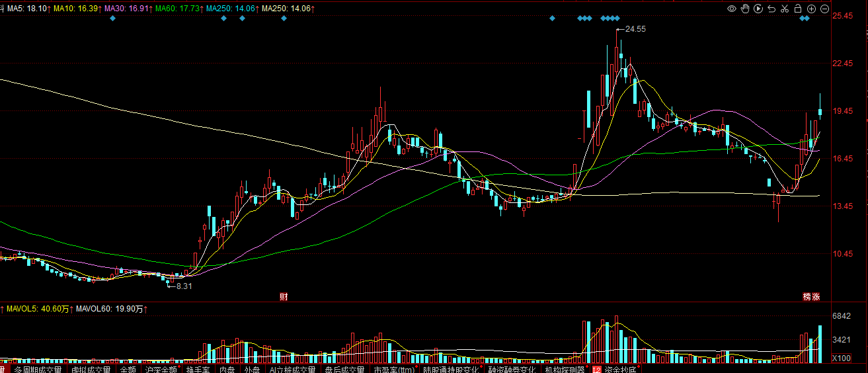Open the L2 资金抄底 tab
This screenshot has height=373, width=868.
(x=614, y=368)
